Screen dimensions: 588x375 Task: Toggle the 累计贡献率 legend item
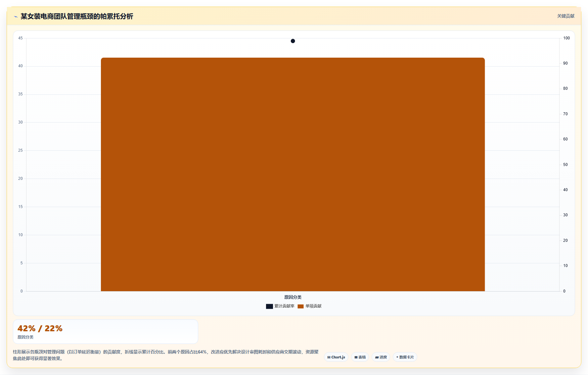tap(280, 306)
